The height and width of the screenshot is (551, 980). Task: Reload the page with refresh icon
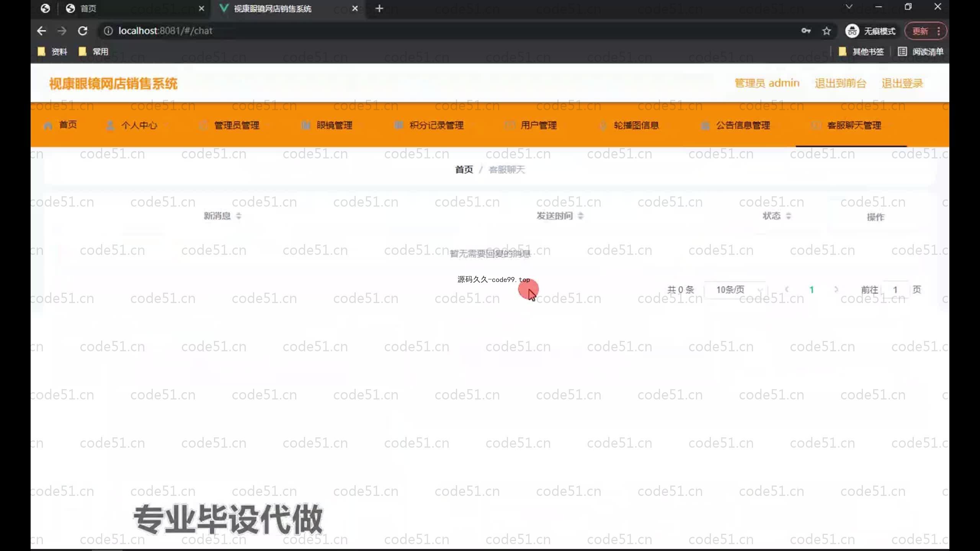(x=83, y=31)
